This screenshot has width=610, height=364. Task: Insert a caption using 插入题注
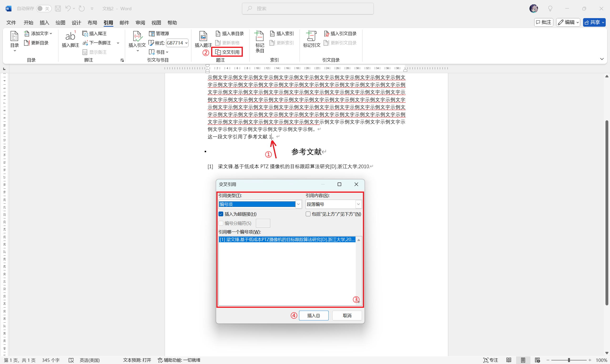pyautogui.click(x=203, y=39)
